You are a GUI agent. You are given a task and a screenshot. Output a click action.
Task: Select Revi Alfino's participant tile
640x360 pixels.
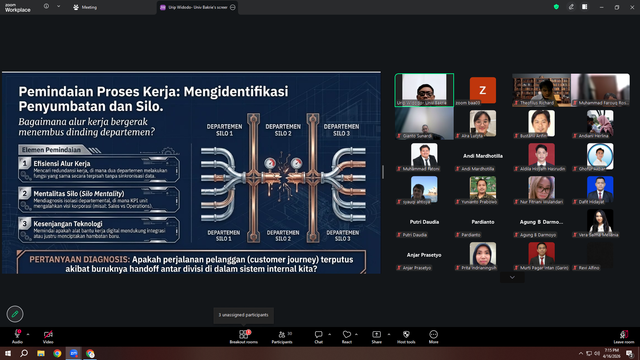point(600,256)
